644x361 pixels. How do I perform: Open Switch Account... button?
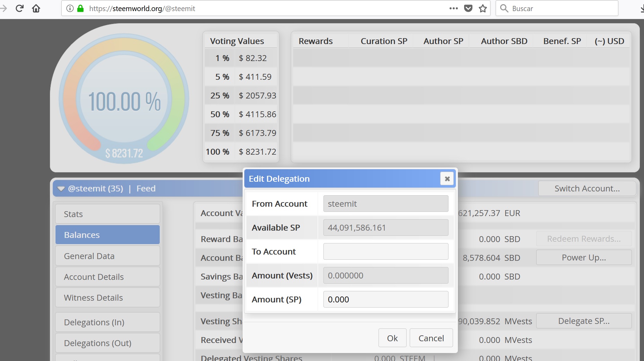click(x=587, y=188)
